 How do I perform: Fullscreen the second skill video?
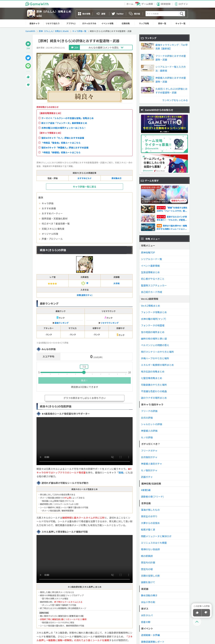coord(120,575)
